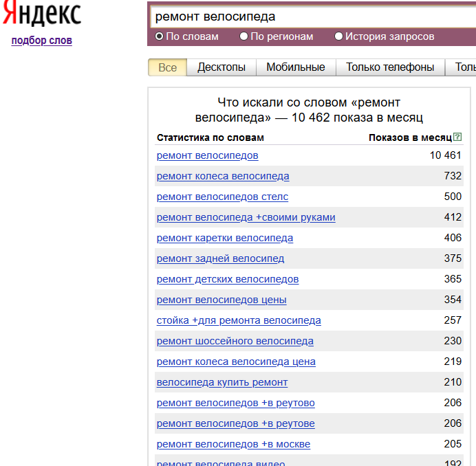Click the search field with 'ремонт велосипеда'
Screen dimensions: 476x466
pyautogui.click(x=310, y=16)
